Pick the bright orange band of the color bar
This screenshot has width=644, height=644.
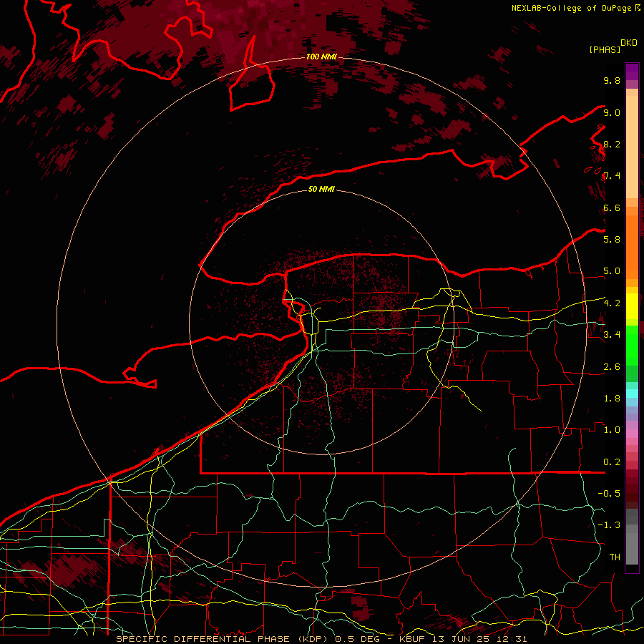click(x=632, y=246)
